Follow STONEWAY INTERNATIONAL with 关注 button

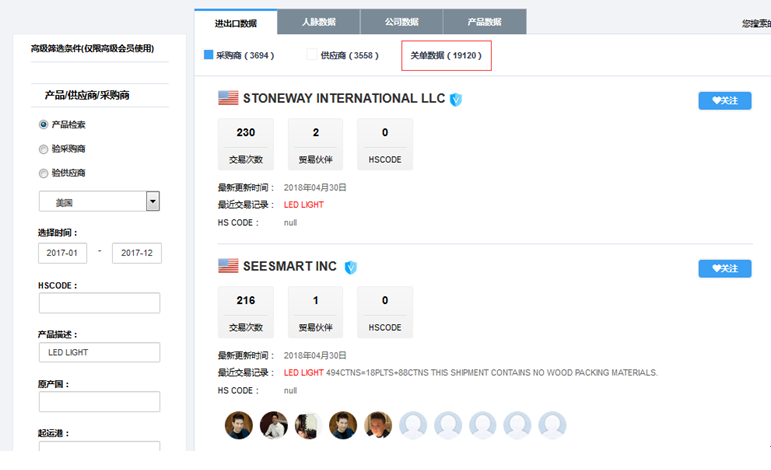(724, 100)
